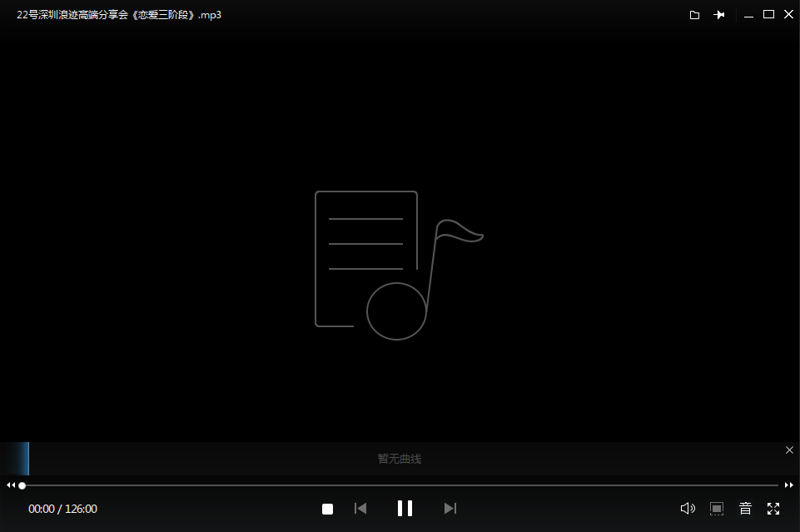Pin the player window on top
Screen dimensions: 800x532
pos(719,15)
